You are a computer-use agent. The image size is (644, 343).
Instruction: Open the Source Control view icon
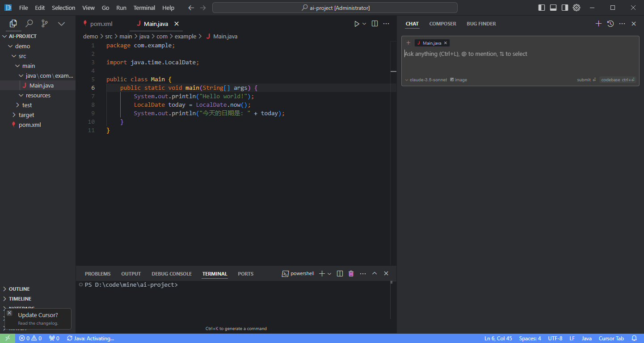[45, 24]
